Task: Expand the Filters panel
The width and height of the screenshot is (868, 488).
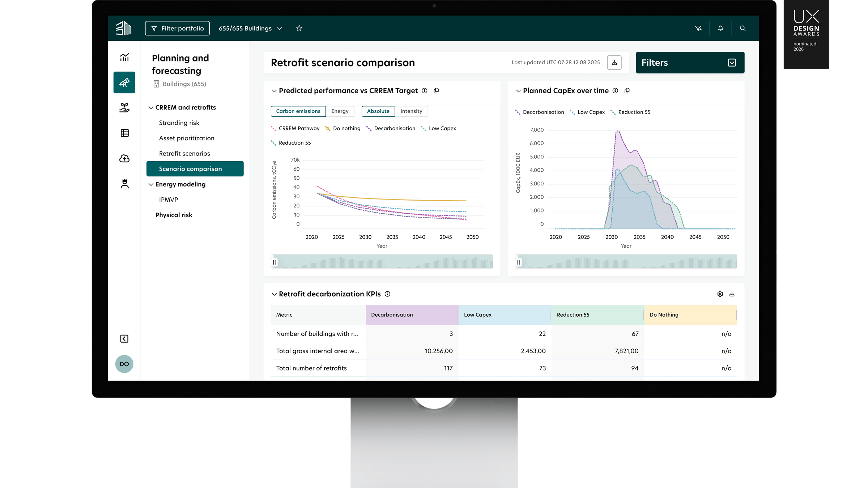Action: (690, 63)
